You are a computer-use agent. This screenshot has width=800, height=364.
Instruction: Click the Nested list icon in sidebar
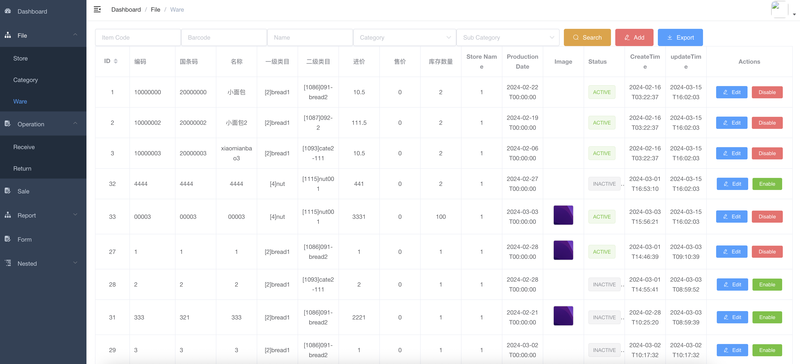8,263
